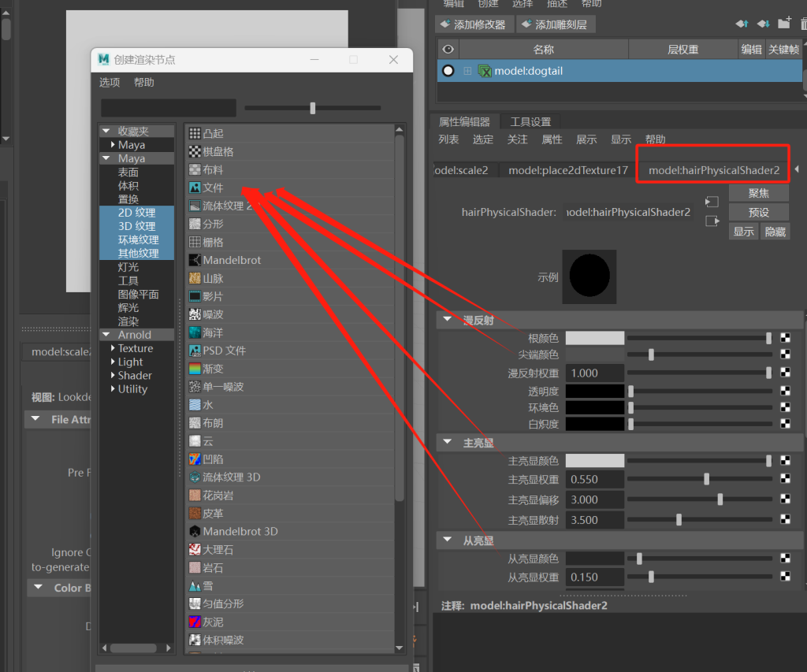The height and width of the screenshot is (672, 807).
Task: Select the 2D 纹理 category
Action: (137, 213)
